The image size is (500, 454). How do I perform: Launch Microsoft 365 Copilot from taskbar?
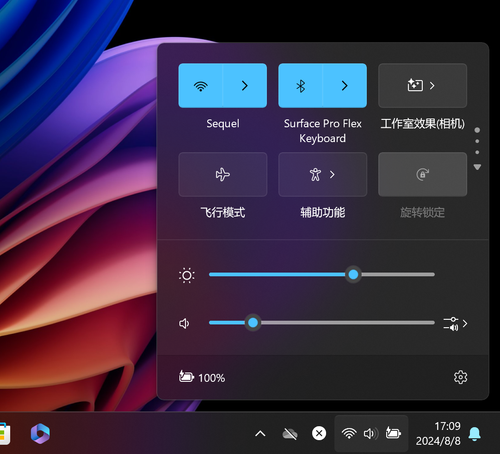[x=40, y=433]
